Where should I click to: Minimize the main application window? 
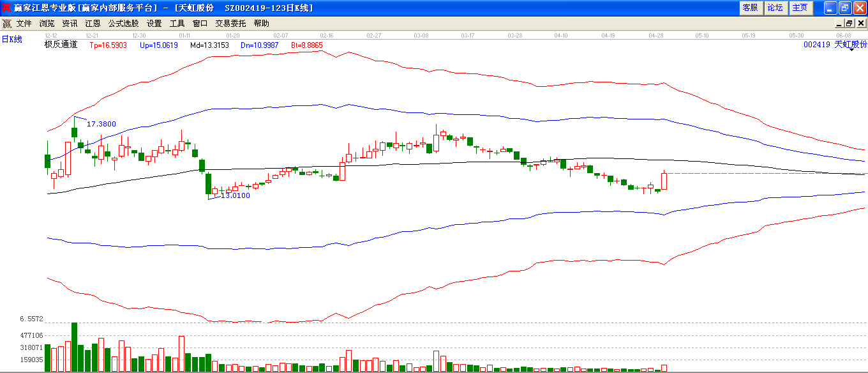[x=830, y=8]
